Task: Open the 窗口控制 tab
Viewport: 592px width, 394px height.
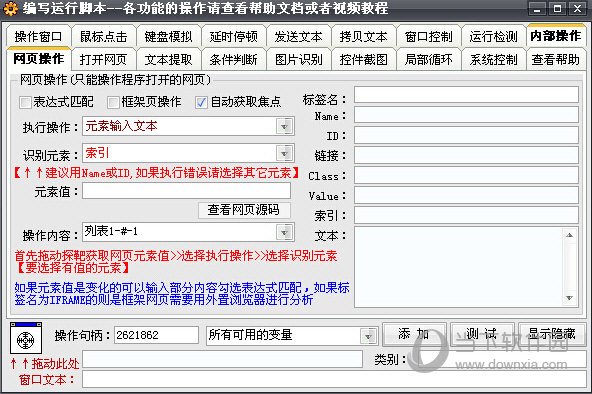Action: point(428,37)
